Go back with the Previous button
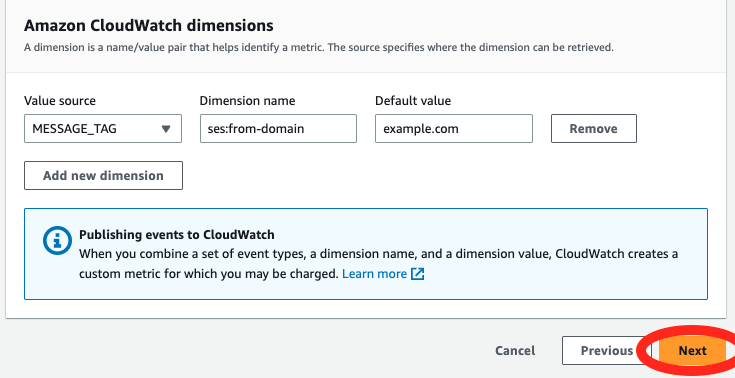 pyautogui.click(x=607, y=351)
